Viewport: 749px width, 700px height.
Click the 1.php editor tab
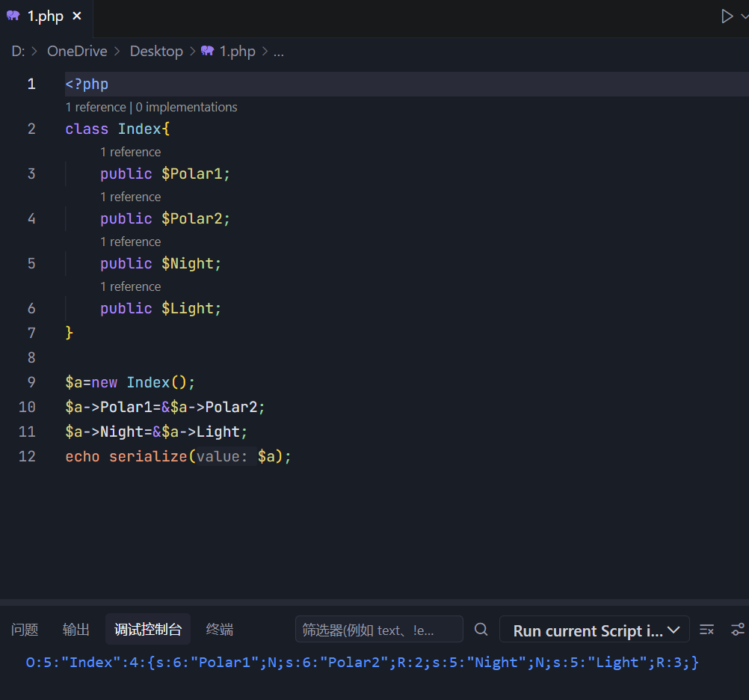[45, 16]
